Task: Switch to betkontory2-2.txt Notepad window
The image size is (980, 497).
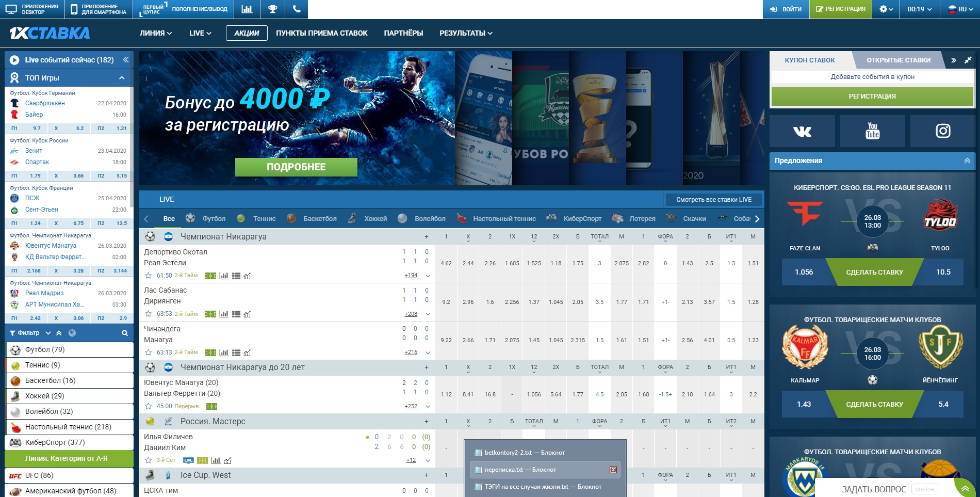Action: [x=545, y=453]
